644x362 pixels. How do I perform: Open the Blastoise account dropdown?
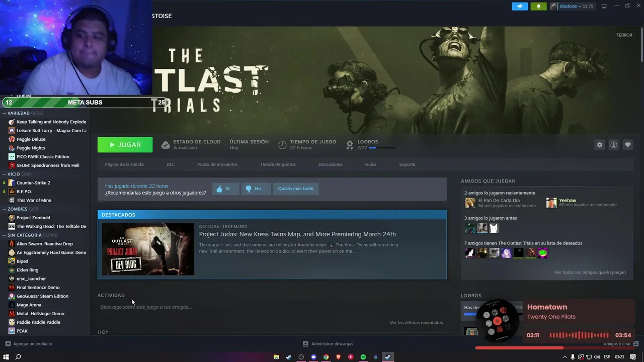(x=572, y=6)
